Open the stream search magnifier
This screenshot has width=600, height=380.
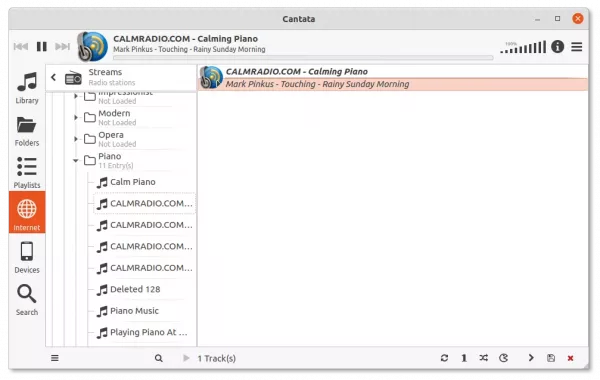(158, 358)
